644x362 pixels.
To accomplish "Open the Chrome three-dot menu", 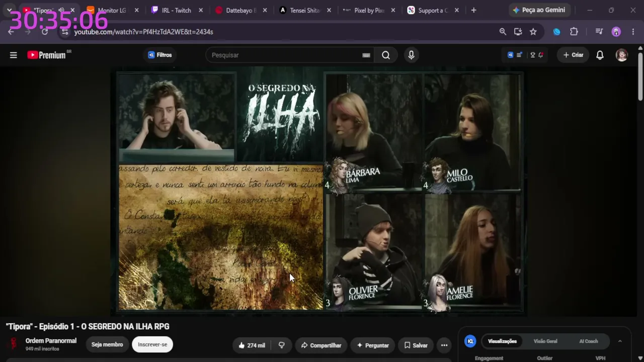I will point(633,32).
